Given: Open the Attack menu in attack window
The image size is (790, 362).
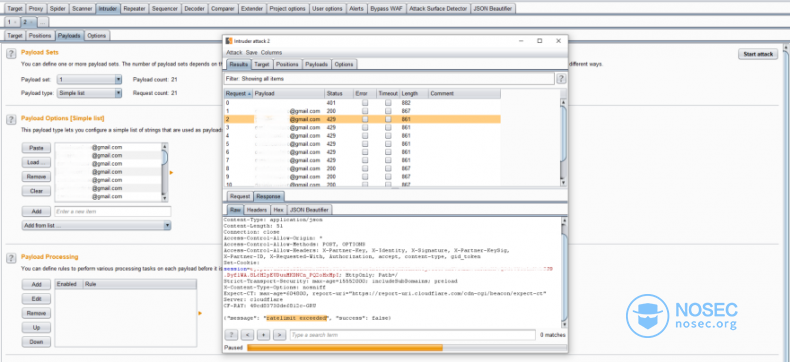Looking at the screenshot, I should click(234, 52).
